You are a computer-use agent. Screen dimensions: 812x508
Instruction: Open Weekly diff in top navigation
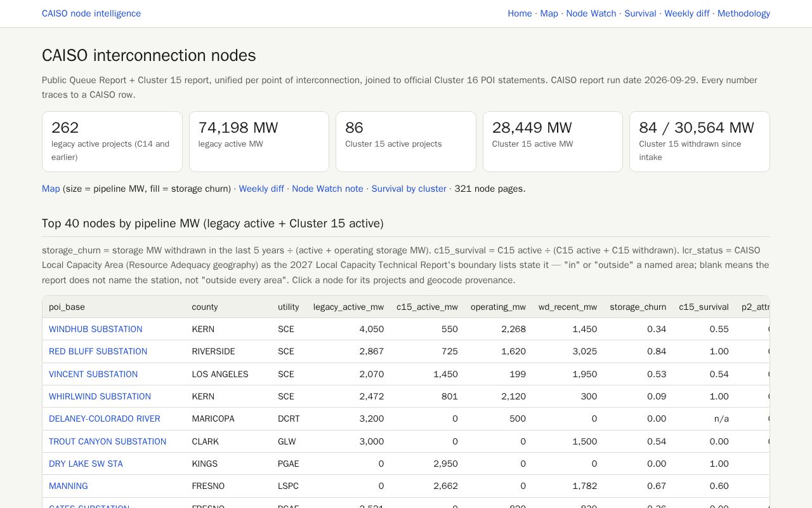(687, 13)
